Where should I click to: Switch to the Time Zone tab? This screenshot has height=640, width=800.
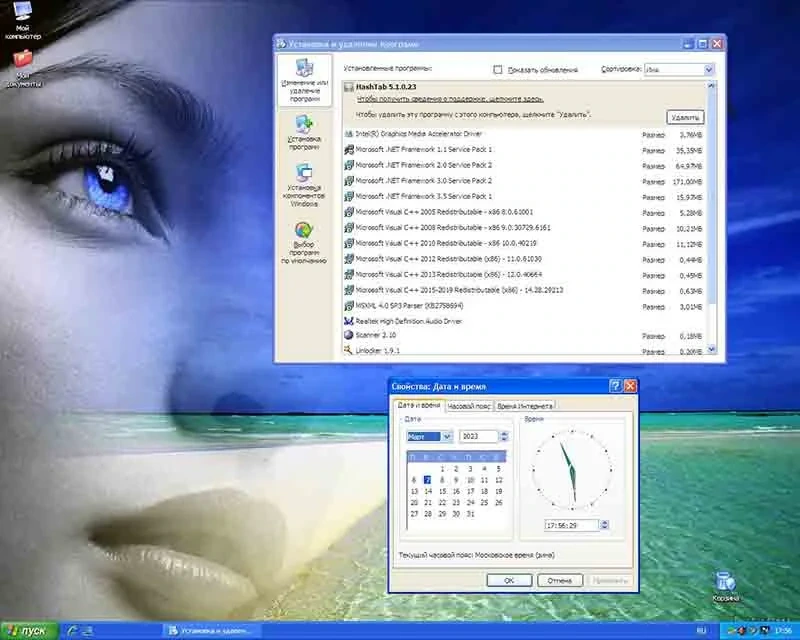coord(469,406)
